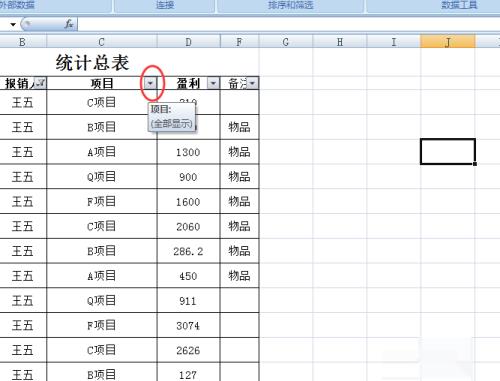Select the cell with value 127

click(188, 372)
